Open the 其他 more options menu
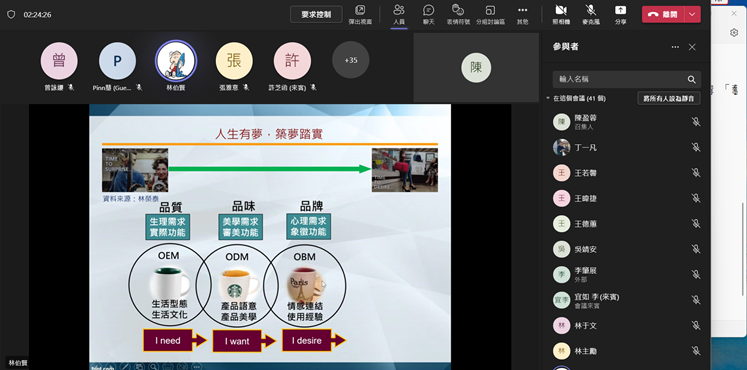 tap(523, 15)
